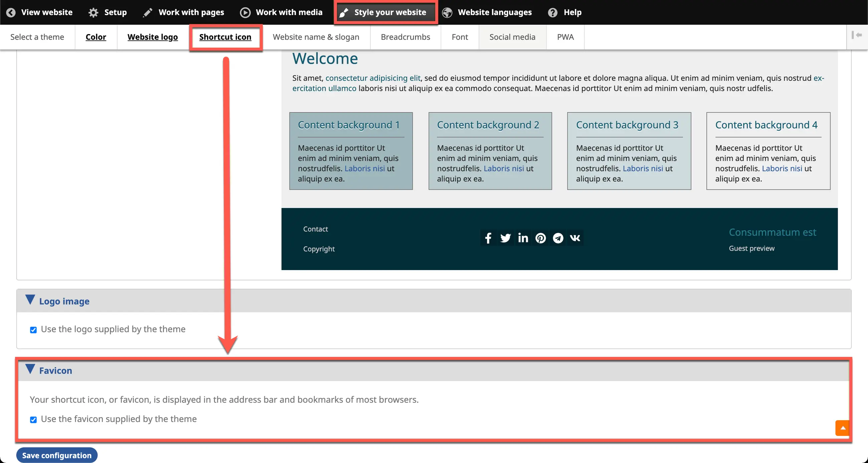Click the Save configuration button
868x463 pixels.
(57, 455)
